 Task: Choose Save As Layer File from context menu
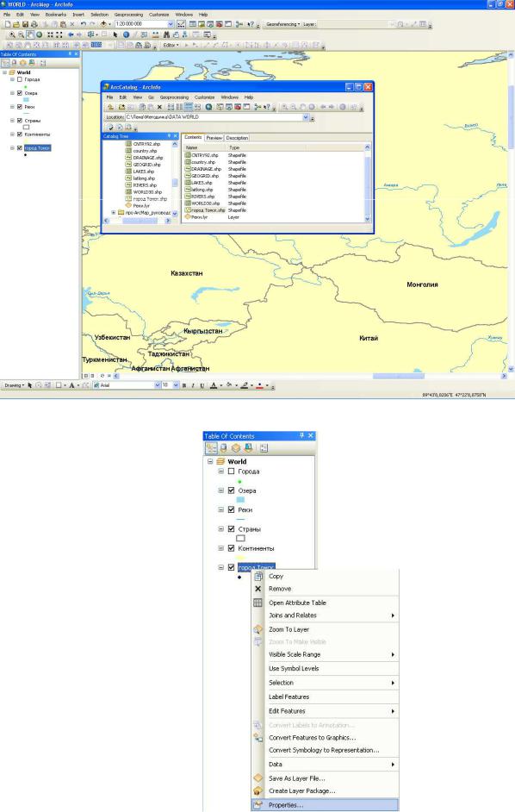tap(296, 778)
